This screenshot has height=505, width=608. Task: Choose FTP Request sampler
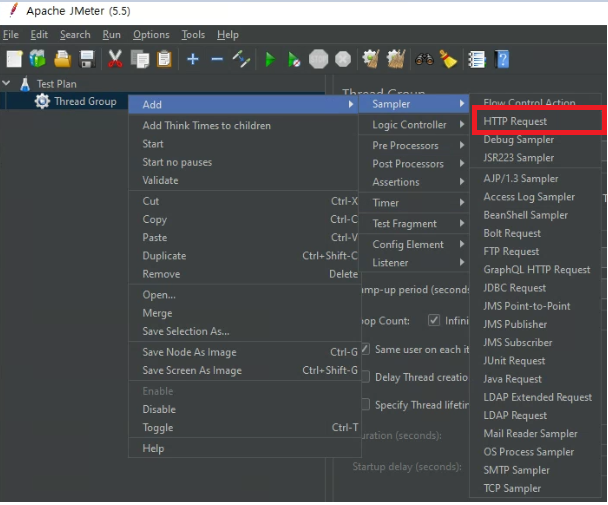tap(537, 251)
